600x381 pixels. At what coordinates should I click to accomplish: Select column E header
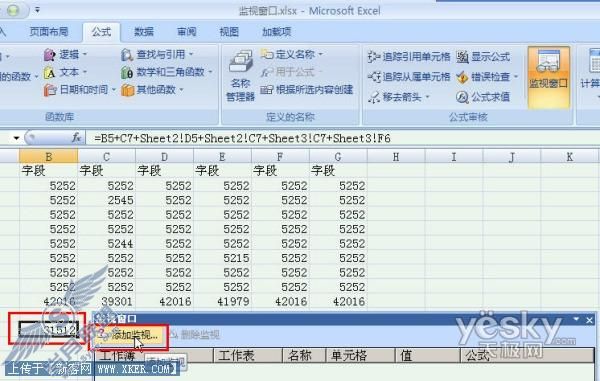tap(222, 156)
